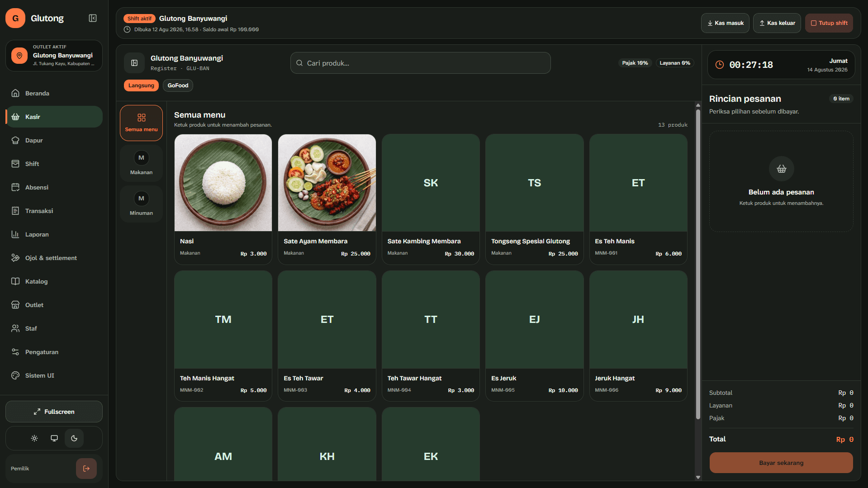Click the search magnifier icon
The width and height of the screenshot is (868, 488).
(x=299, y=63)
